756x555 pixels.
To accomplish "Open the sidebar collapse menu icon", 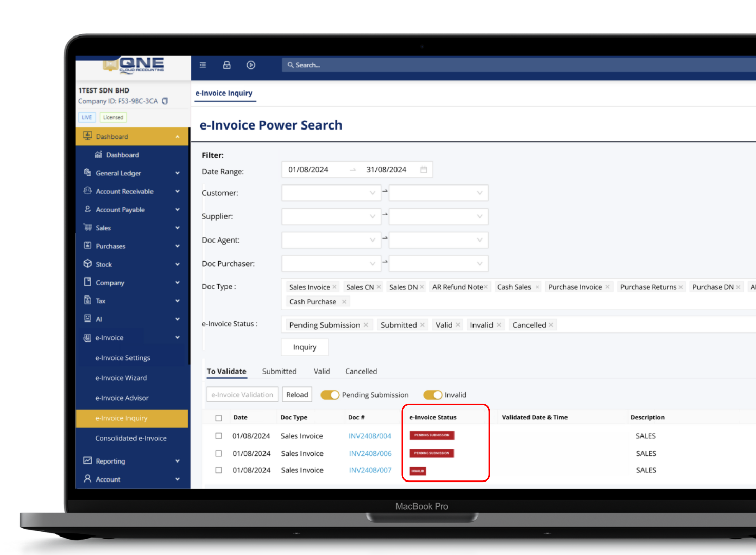I will 202,65.
